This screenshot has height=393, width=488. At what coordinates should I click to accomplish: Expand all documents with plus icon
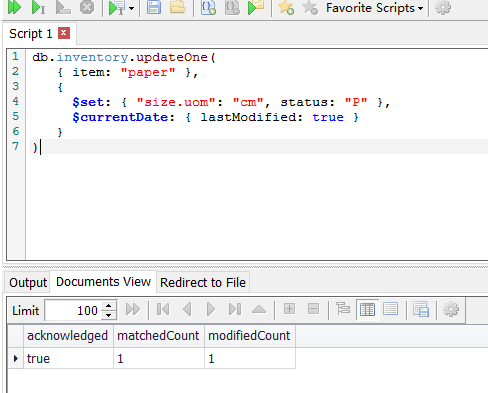coord(289,309)
